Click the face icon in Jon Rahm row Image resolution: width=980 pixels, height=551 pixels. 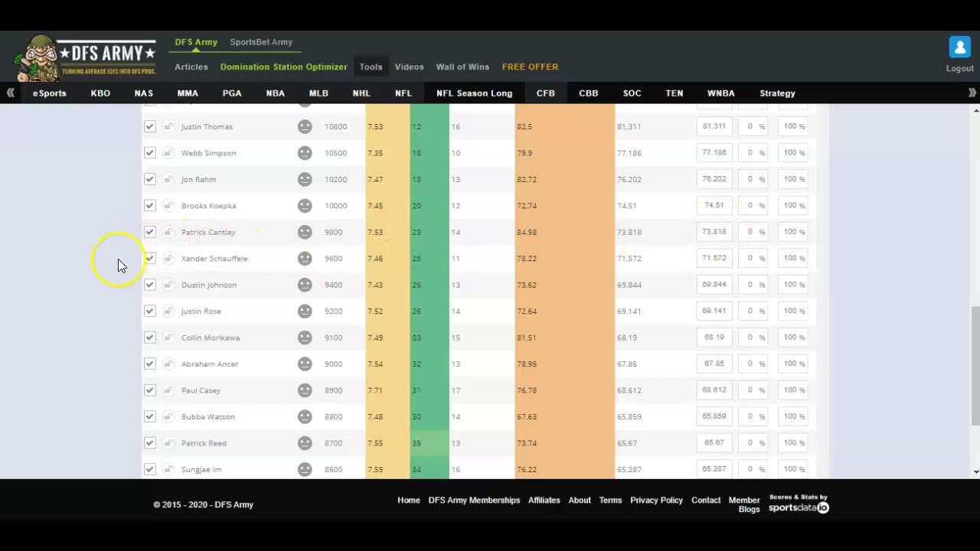point(305,179)
